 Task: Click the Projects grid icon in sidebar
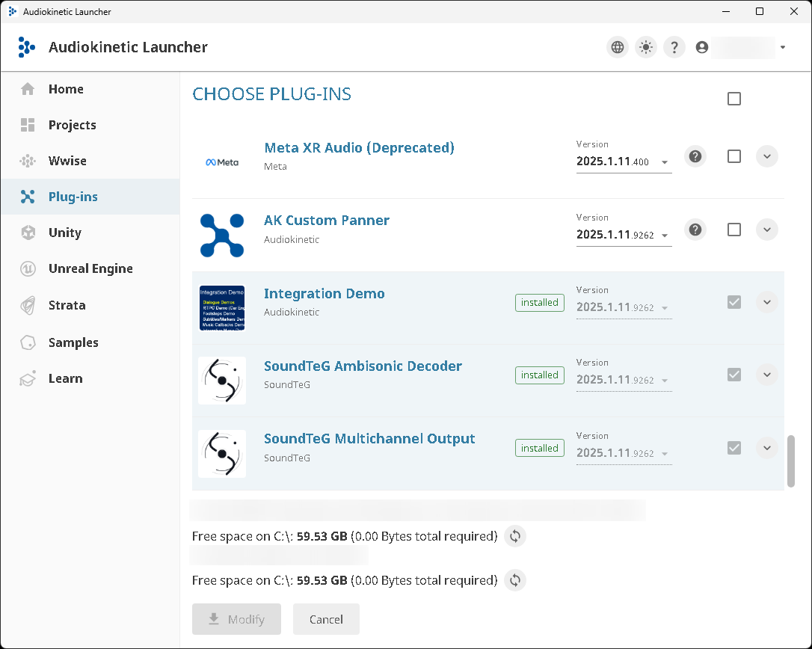28,125
